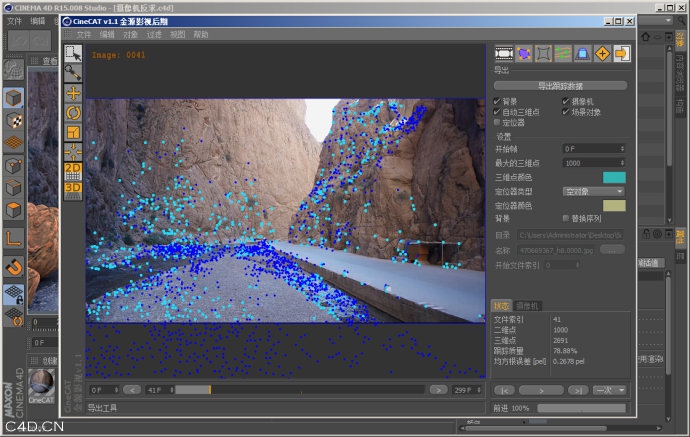Open the 对象 menu in CineCAT
This screenshot has height=437, width=690.
131,35
